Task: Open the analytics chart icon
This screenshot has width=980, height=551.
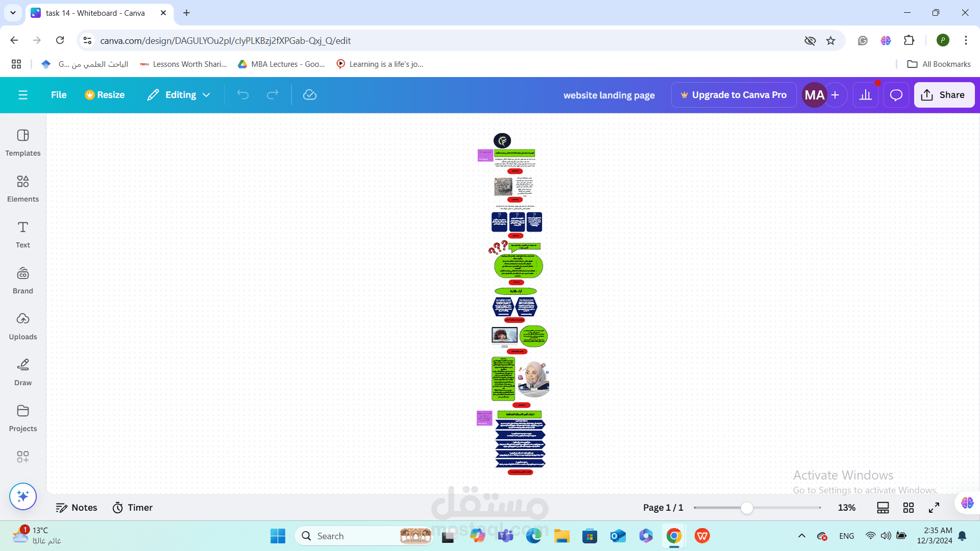Action: tap(866, 95)
